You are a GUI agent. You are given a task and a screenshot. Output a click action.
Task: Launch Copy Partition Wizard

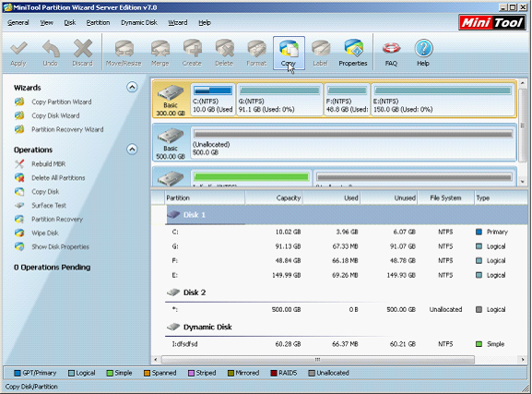(62, 101)
